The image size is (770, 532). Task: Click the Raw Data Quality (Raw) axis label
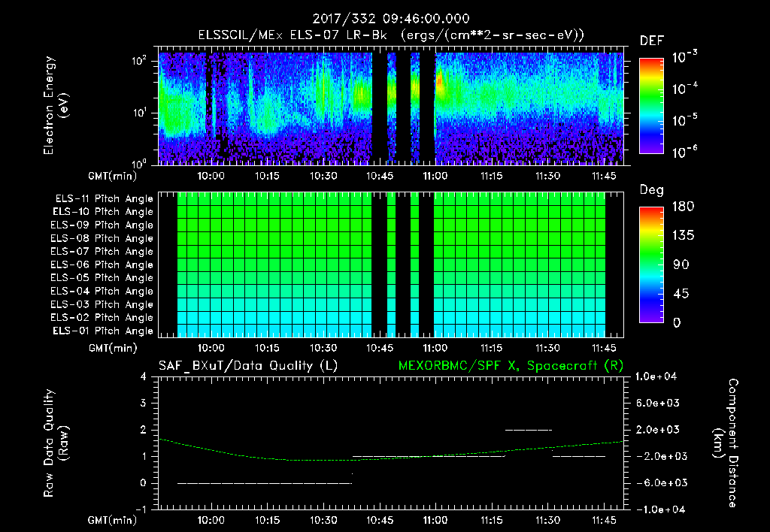[x=56, y=443]
